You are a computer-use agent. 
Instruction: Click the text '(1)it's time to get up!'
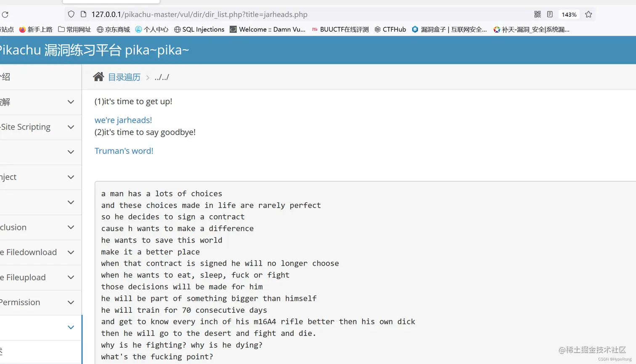coord(133,101)
